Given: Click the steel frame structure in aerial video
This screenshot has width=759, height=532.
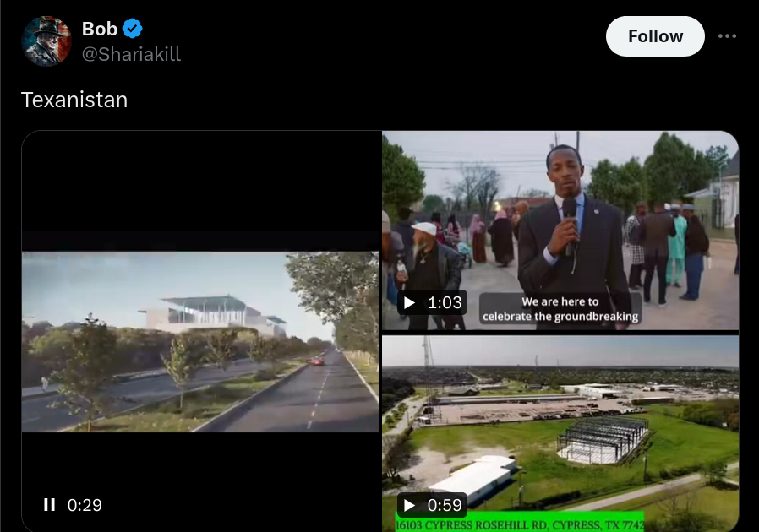Looking at the screenshot, I should click(x=603, y=438).
